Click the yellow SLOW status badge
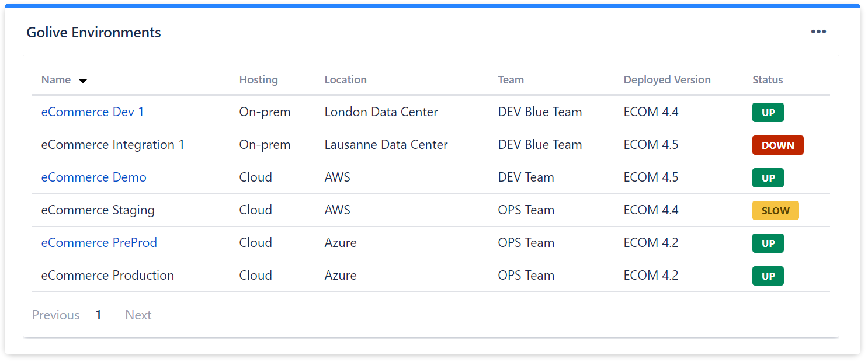Viewport: 868px width, 362px height. click(775, 211)
